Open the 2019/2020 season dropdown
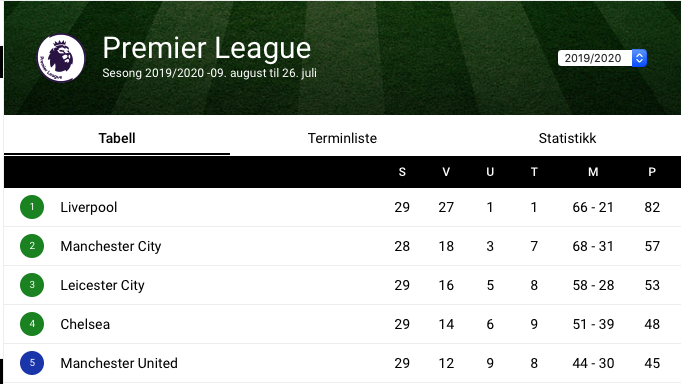The height and width of the screenshot is (384, 688). coord(602,58)
